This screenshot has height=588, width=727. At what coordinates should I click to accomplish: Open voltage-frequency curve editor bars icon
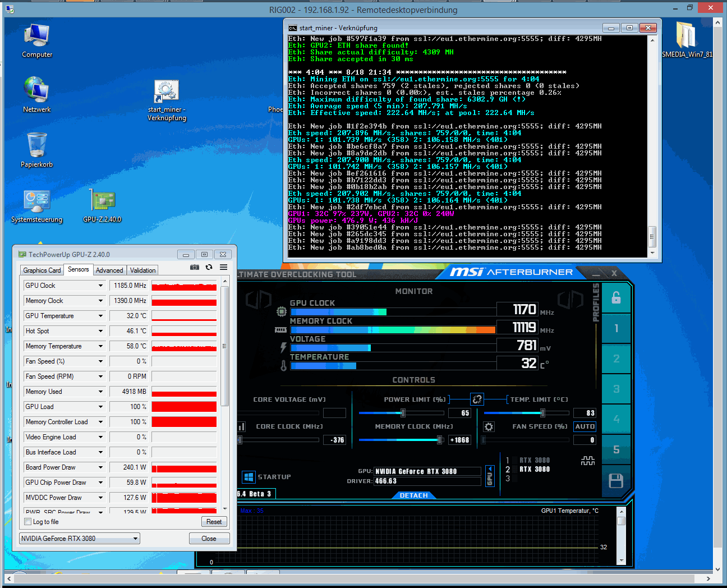(x=242, y=427)
